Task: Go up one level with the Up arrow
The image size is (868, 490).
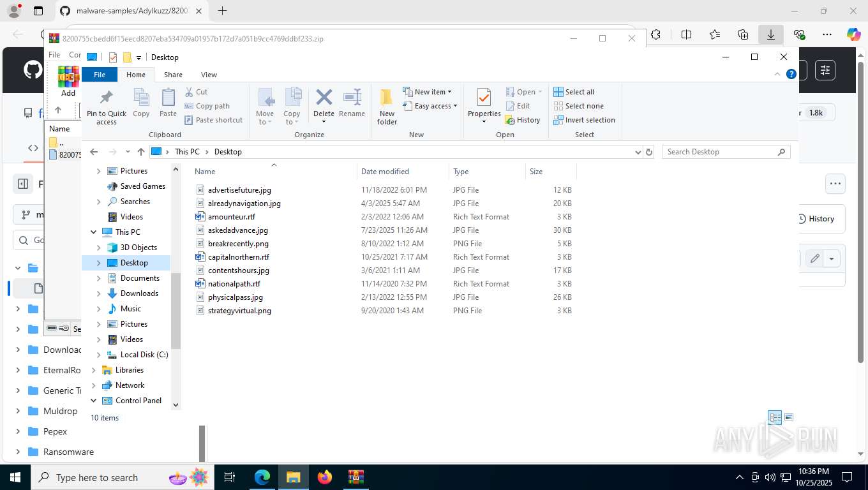Action: [141, 152]
